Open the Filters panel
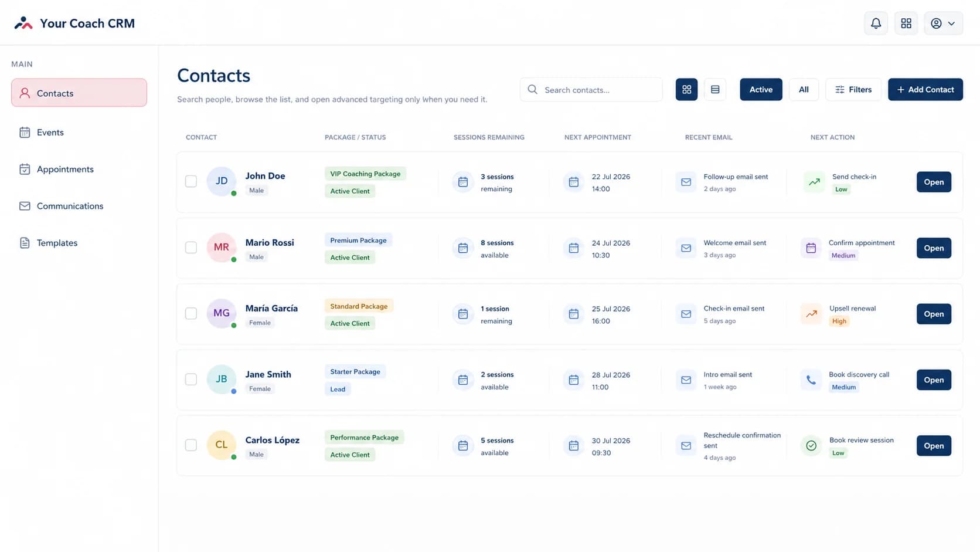 tap(853, 90)
